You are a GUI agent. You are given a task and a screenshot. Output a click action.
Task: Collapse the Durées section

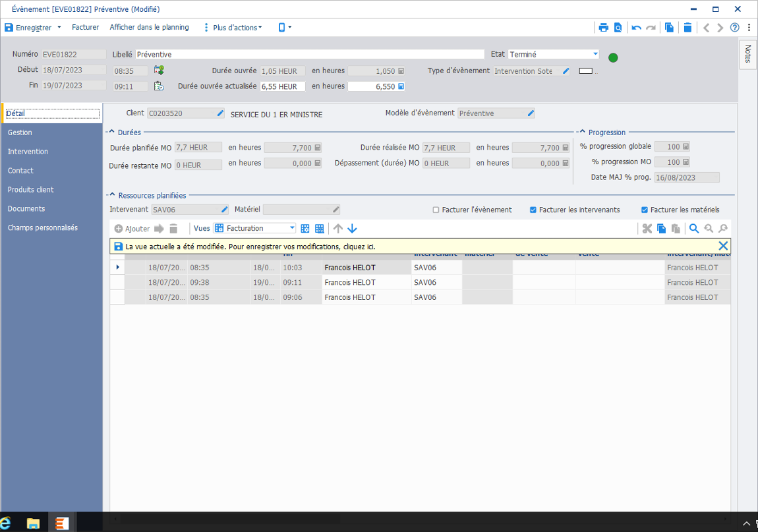pos(111,132)
